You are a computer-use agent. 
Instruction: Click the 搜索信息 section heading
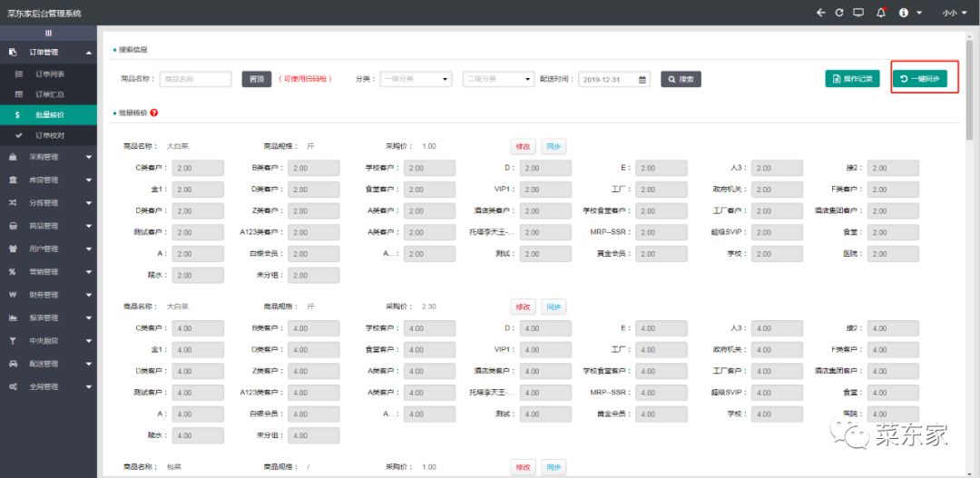(133, 49)
